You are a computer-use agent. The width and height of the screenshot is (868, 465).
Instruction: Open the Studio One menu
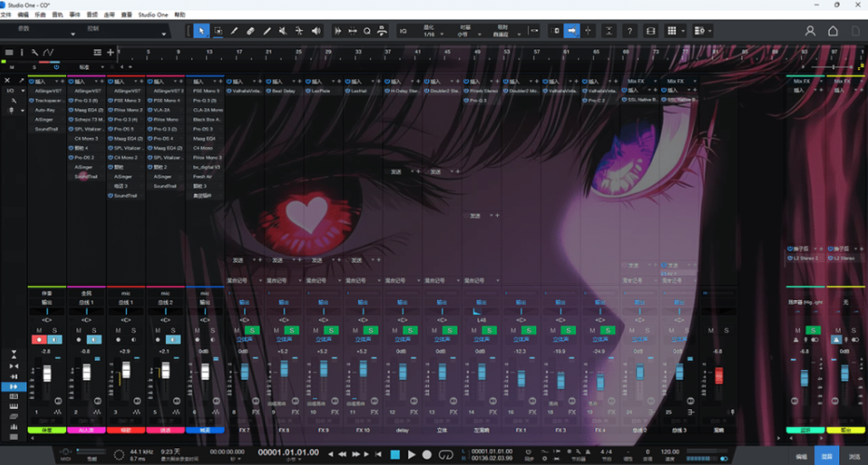[x=153, y=15]
